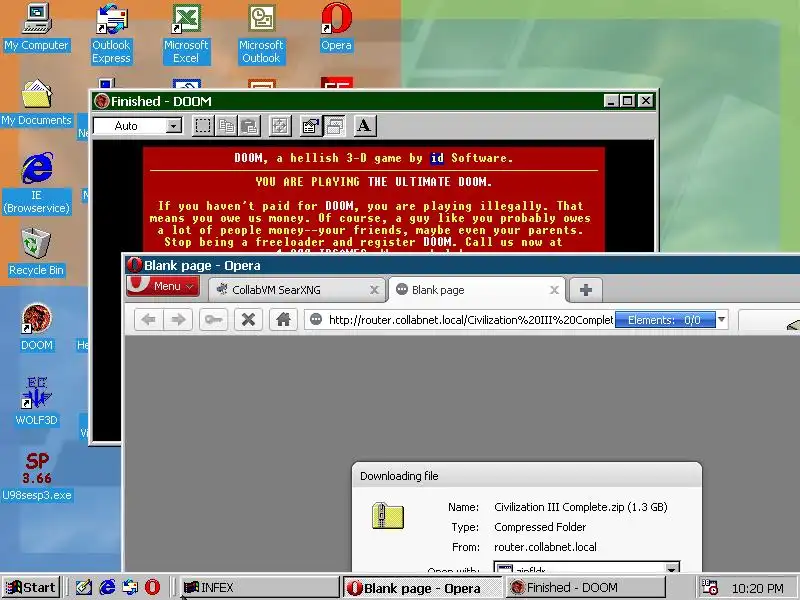800x600 pixels.
Task: Click Compressed Folder type text
Action: click(540, 527)
